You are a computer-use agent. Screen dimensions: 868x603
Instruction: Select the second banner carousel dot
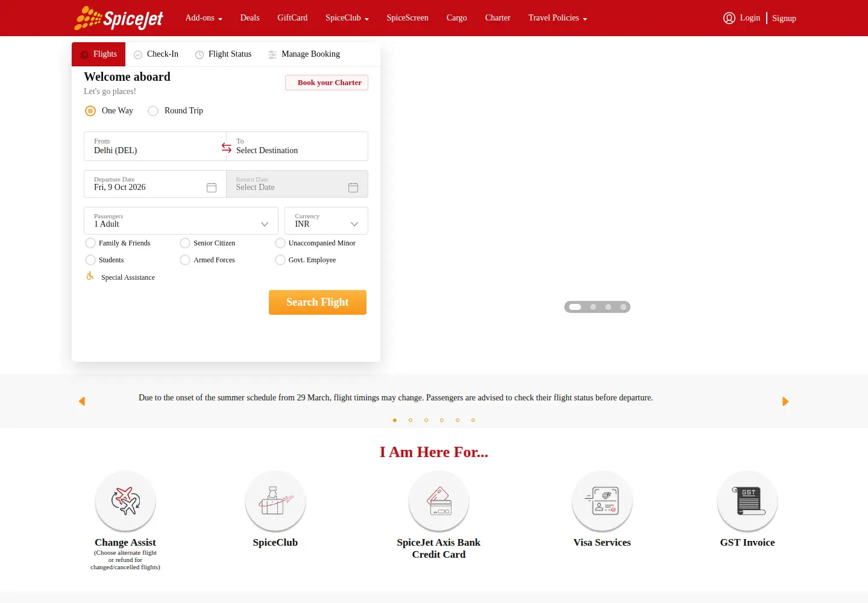[x=593, y=307]
